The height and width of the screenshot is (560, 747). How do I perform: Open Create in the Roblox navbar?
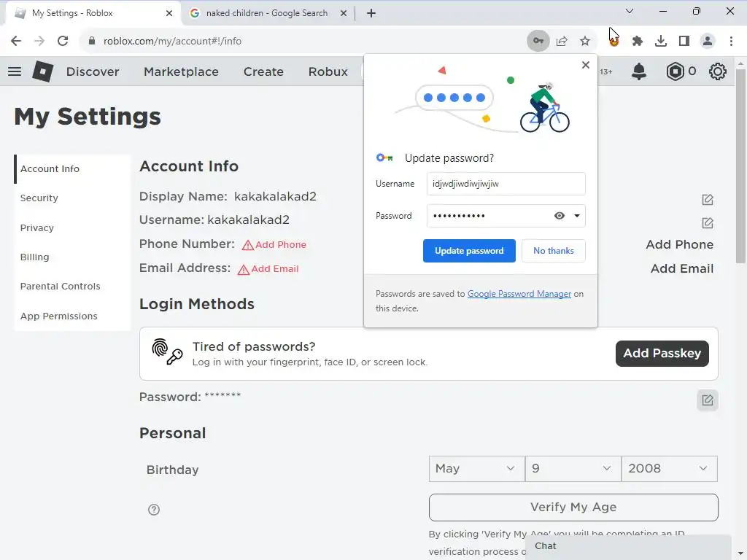coord(263,71)
